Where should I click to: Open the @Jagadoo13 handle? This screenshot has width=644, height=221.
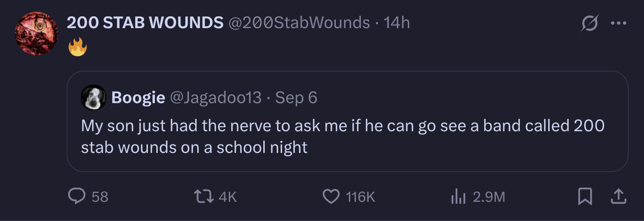click(215, 98)
